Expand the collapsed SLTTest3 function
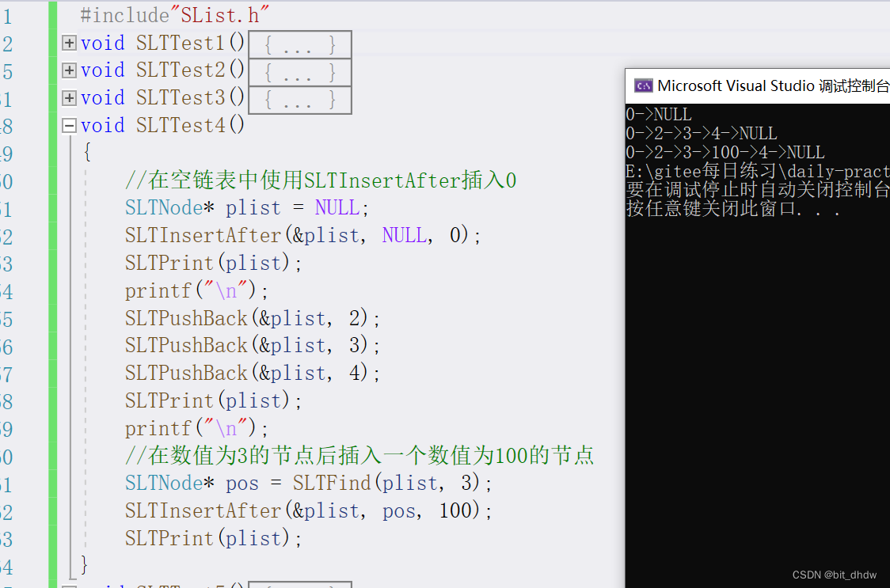This screenshot has width=890, height=588. 69,97
